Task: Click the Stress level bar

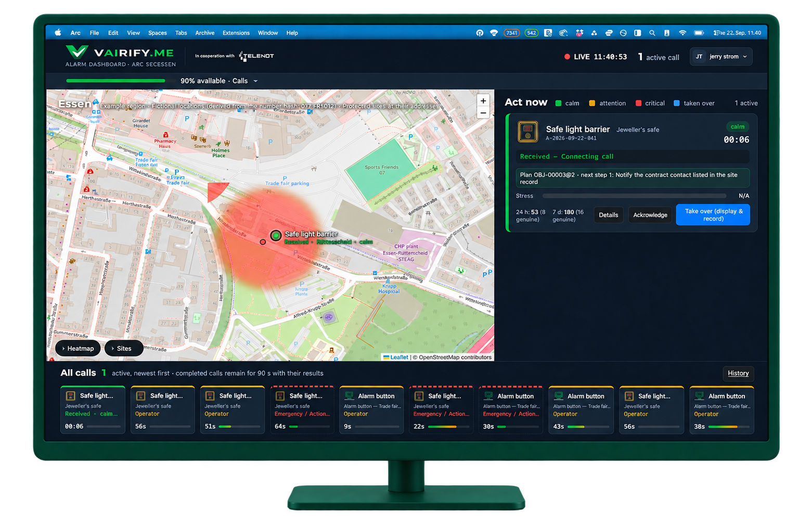Action: [x=634, y=196]
